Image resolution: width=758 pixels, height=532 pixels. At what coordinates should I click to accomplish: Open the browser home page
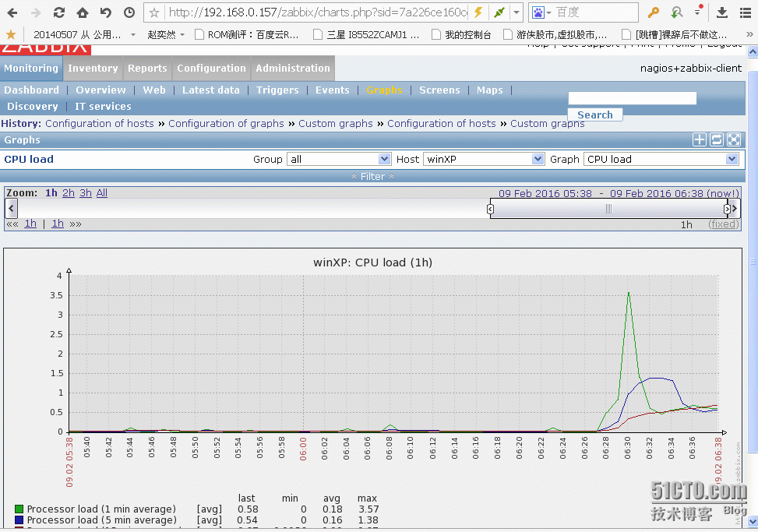[83, 12]
